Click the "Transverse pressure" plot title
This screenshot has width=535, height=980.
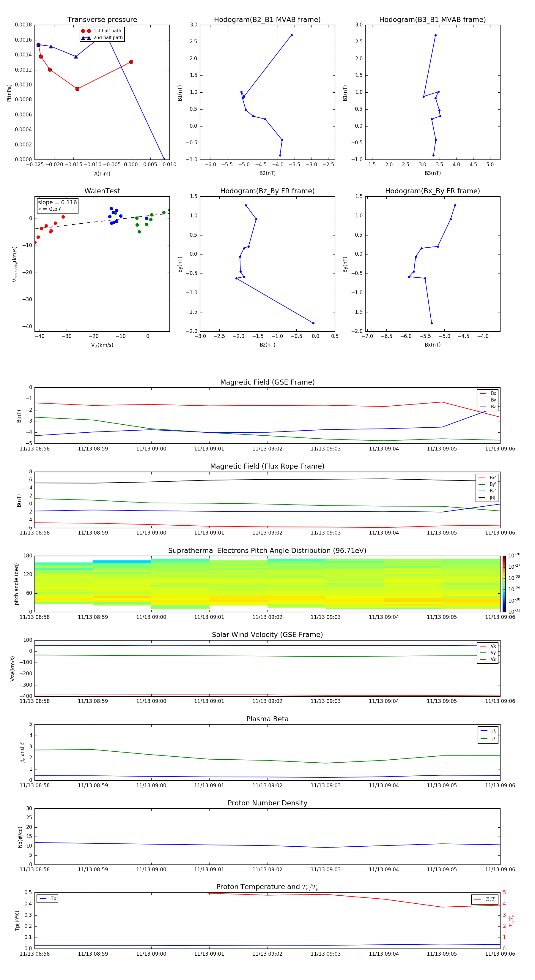coord(102,20)
